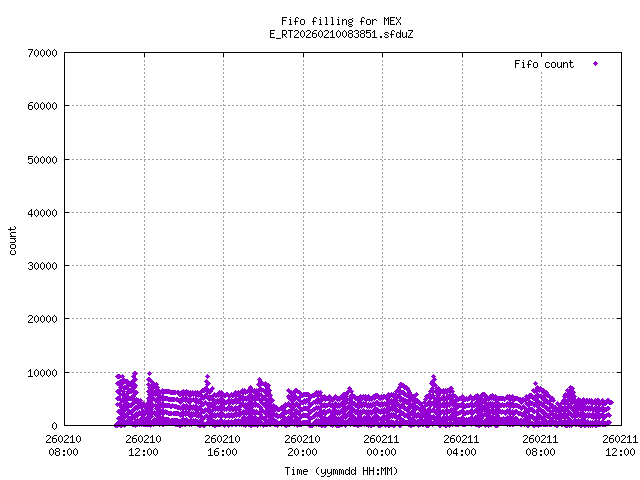
Task: Click the "Fifo count" legend label
Action: (x=544, y=64)
